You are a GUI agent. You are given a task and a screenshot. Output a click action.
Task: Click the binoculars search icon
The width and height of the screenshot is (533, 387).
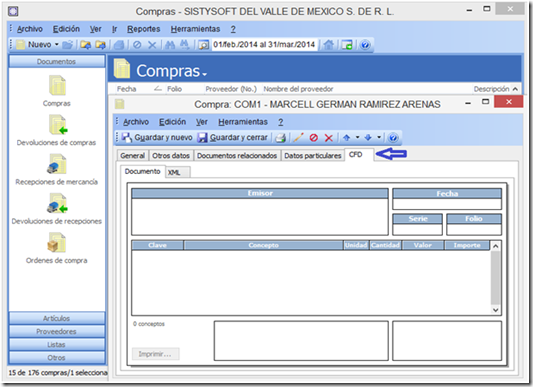(x=170, y=45)
